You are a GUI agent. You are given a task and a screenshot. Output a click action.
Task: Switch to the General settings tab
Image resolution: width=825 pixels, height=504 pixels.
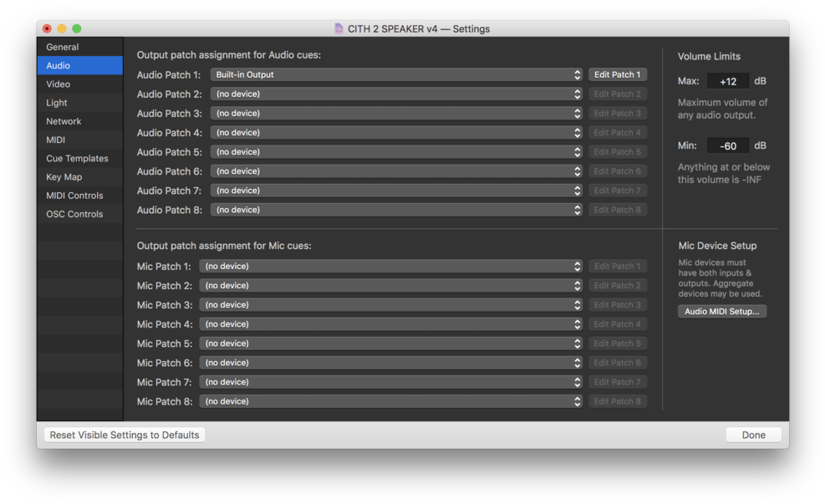tap(63, 48)
